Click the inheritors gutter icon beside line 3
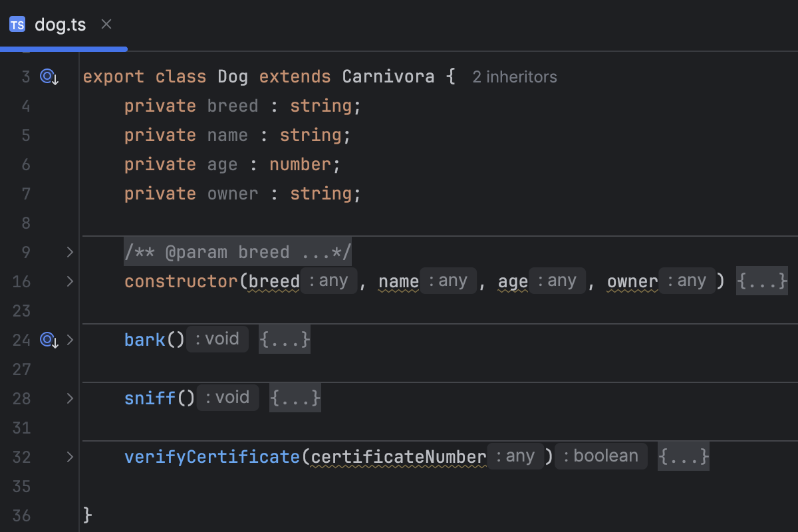This screenshot has height=532, width=798. [x=47, y=76]
